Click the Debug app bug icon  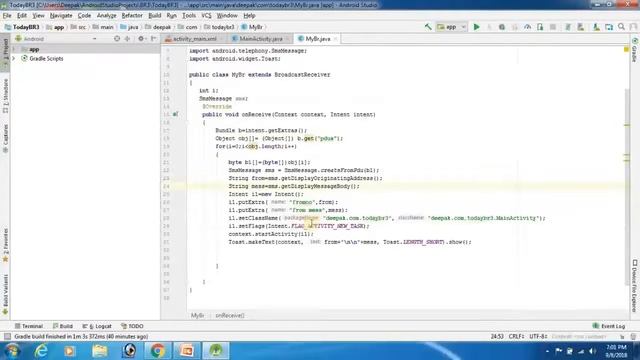pos(502,27)
